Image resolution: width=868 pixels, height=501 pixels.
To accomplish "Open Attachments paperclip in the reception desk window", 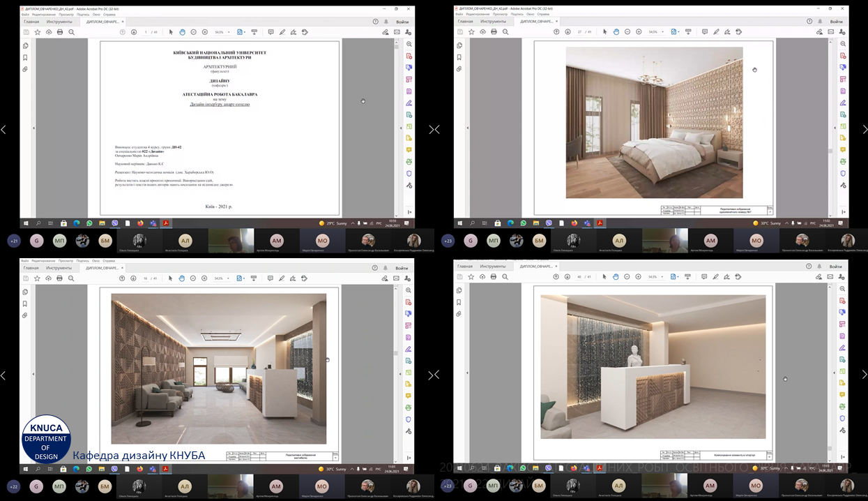I will coord(459,314).
